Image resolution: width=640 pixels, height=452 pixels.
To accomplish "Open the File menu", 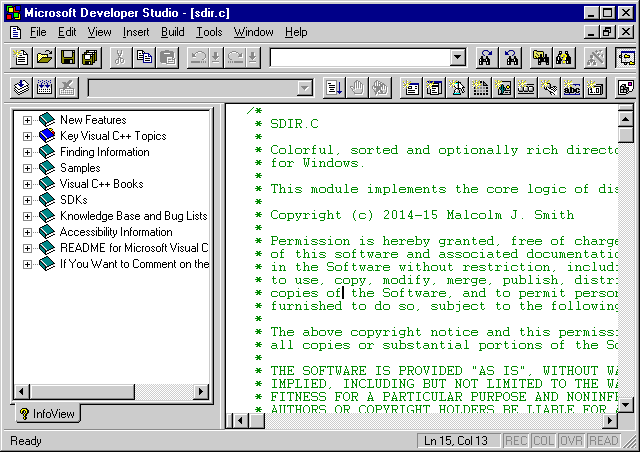I will [x=38, y=32].
